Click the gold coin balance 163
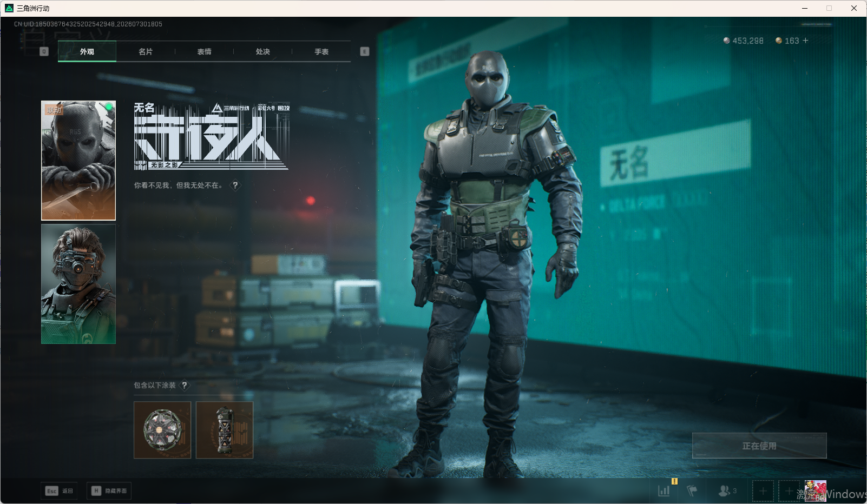This screenshot has height=504, width=867. tap(787, 41)
